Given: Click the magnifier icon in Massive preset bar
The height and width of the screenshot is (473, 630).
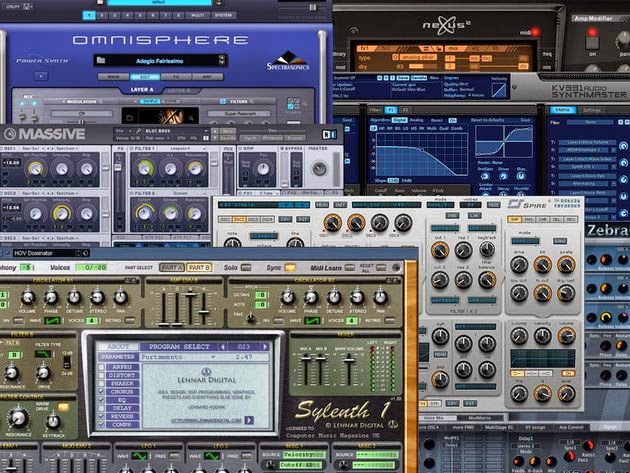Looking at the screenshot, I should pyautogui.click(x=139, y=131).
